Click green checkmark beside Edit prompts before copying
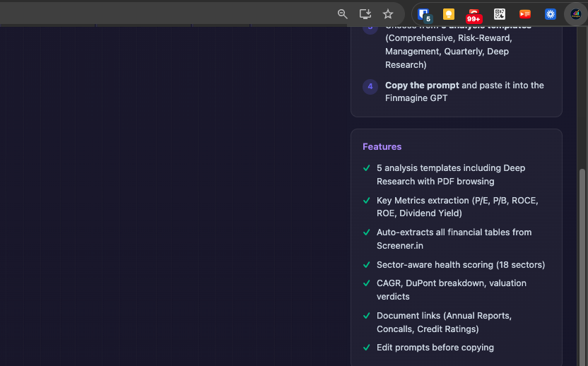 (x=367, y=348)
